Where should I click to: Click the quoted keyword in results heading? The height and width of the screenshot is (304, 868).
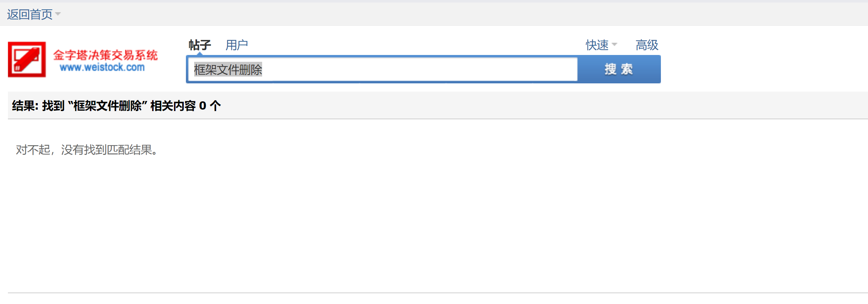(107, 106)
